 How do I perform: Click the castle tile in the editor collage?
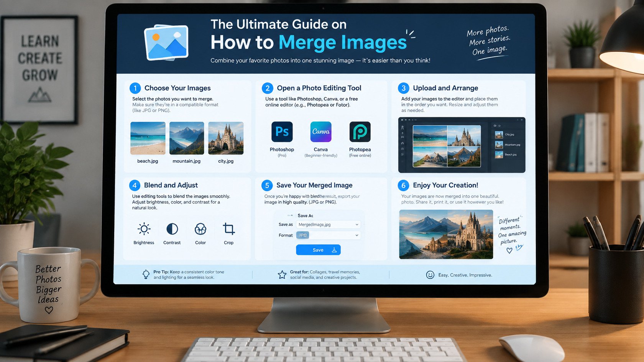(464, 136)
